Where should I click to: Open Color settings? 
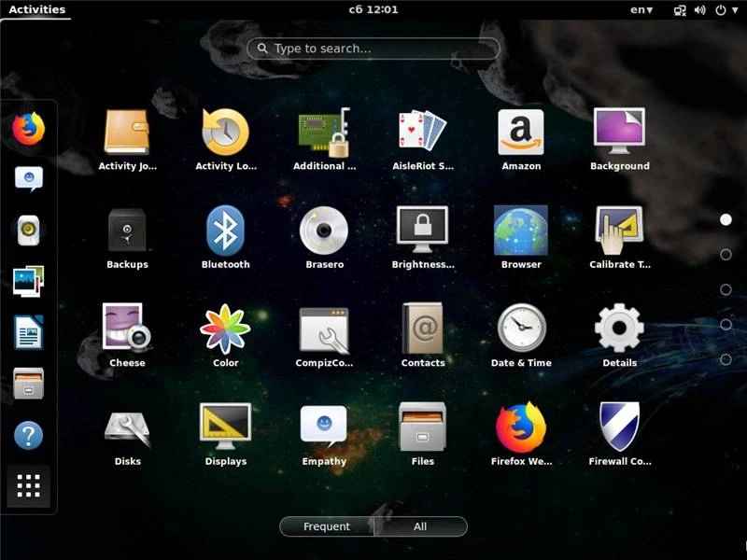coord(226,336)
